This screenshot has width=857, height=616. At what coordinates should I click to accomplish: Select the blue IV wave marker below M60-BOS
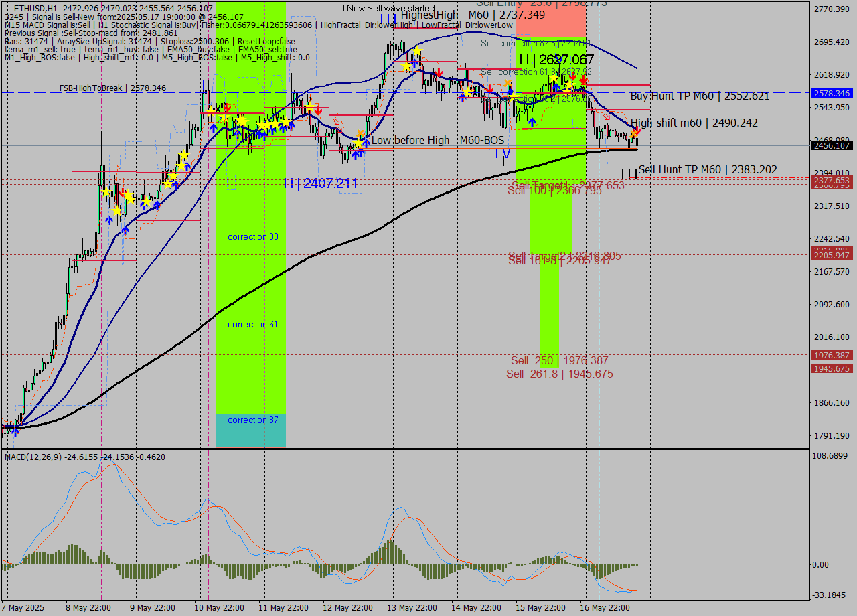click(x=502, y=153)
